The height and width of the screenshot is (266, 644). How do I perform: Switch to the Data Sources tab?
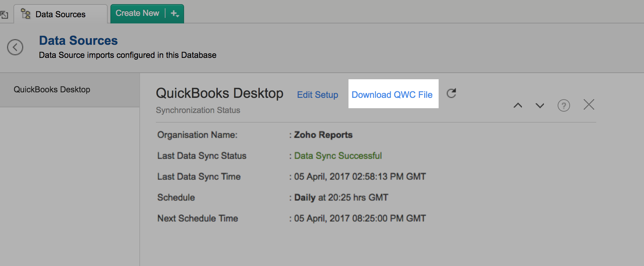[61, 14]
